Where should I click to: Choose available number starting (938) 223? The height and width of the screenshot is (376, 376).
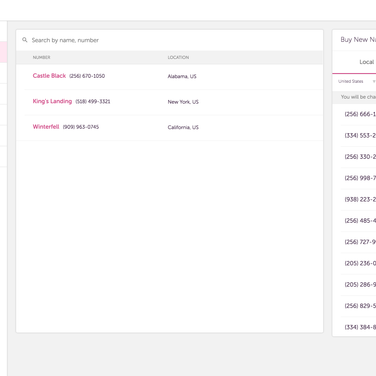(360, 200)
